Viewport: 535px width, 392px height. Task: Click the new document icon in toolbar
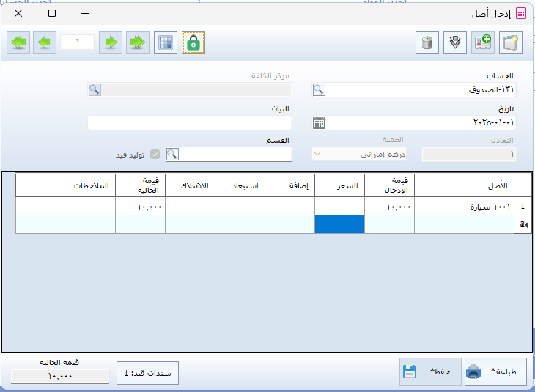[512, 42]
